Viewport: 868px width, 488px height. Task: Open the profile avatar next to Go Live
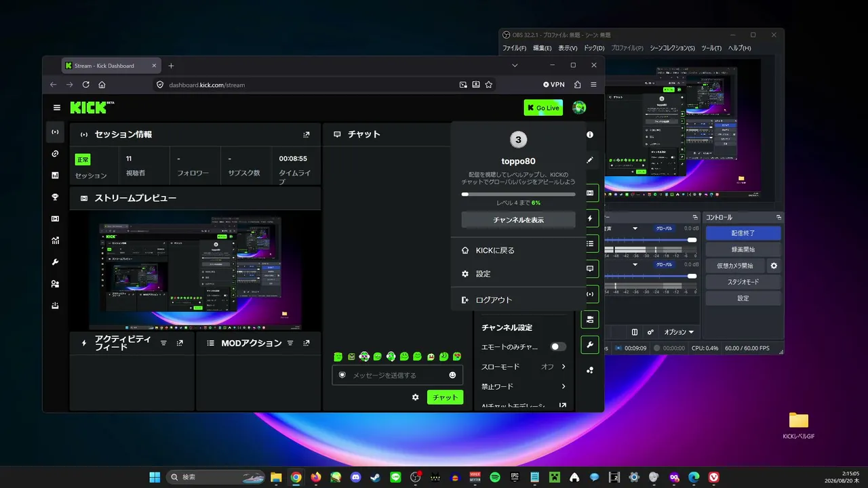pyautogui.click(x=579, y=107)
